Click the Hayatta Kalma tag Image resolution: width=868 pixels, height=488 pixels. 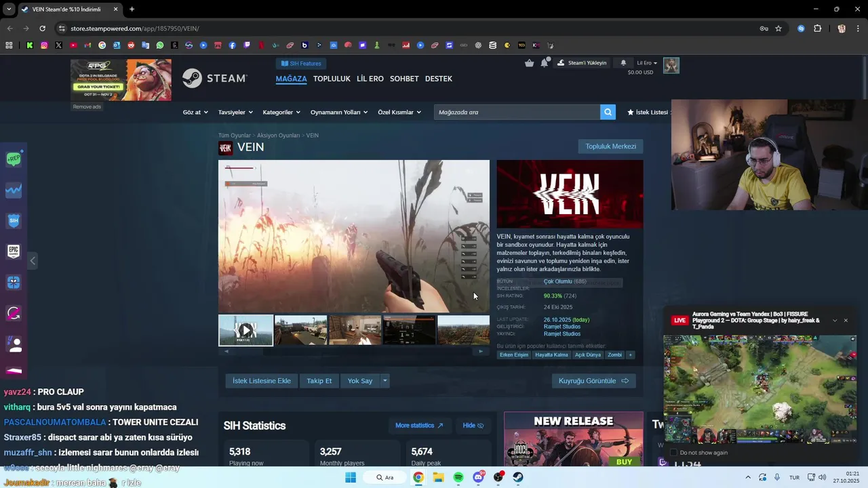click(551, 355)
